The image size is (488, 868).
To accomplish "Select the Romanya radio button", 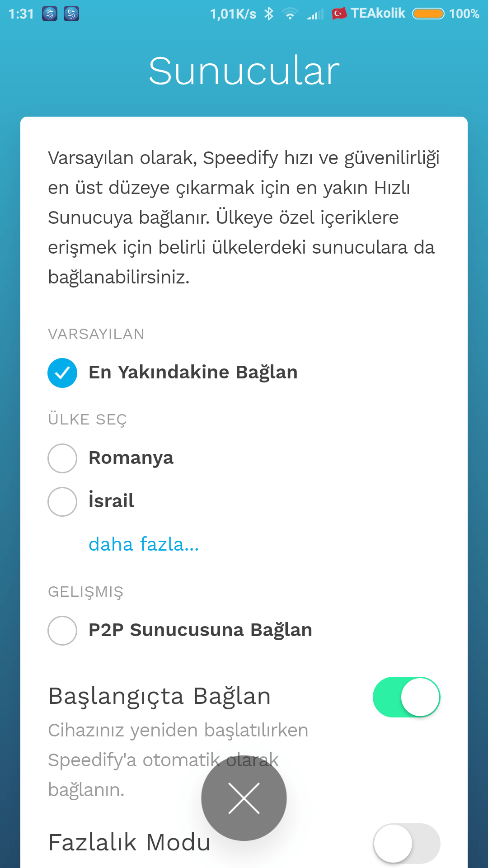I will 62,458.
